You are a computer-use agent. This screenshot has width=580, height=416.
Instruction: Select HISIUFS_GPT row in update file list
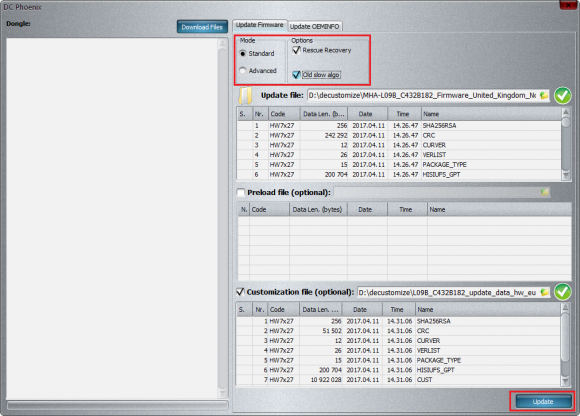(399, 175)
